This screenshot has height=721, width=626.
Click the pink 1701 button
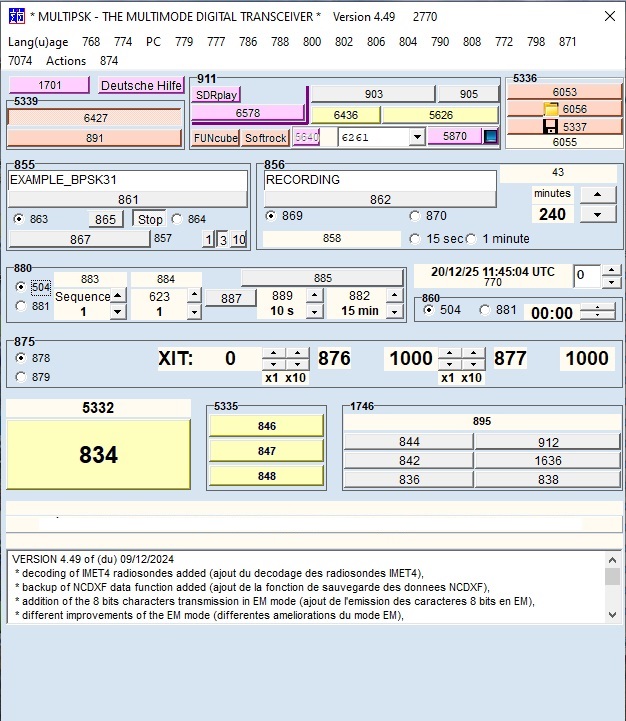tap(49, 85)
